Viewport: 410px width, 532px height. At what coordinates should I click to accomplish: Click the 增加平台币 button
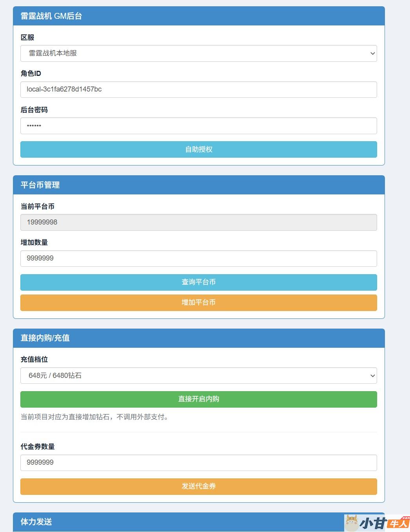point(199,302)
